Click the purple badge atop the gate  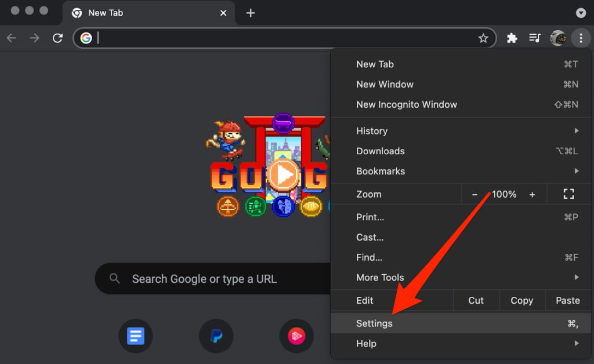click(283, 123)
